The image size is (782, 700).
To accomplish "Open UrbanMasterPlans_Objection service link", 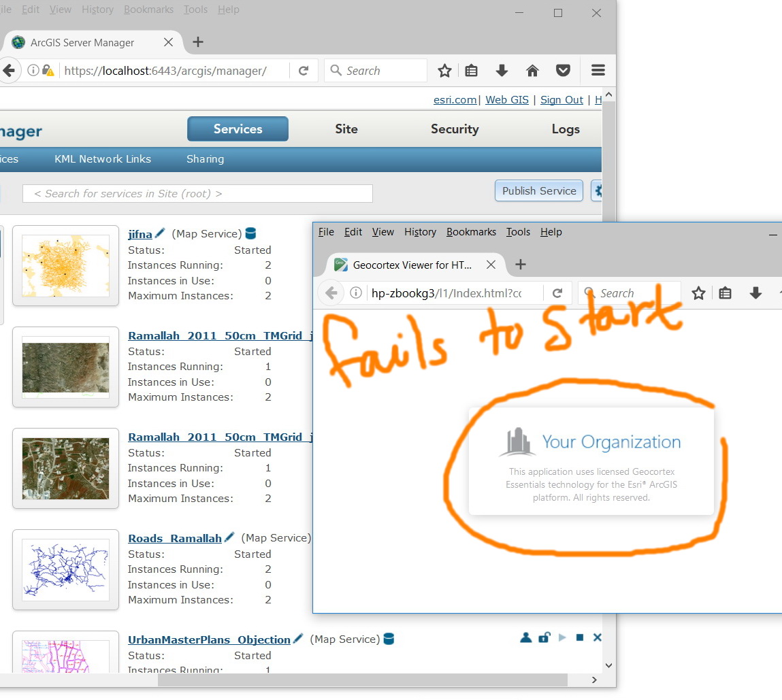I will pyautogui.click(x=209, y=639).
